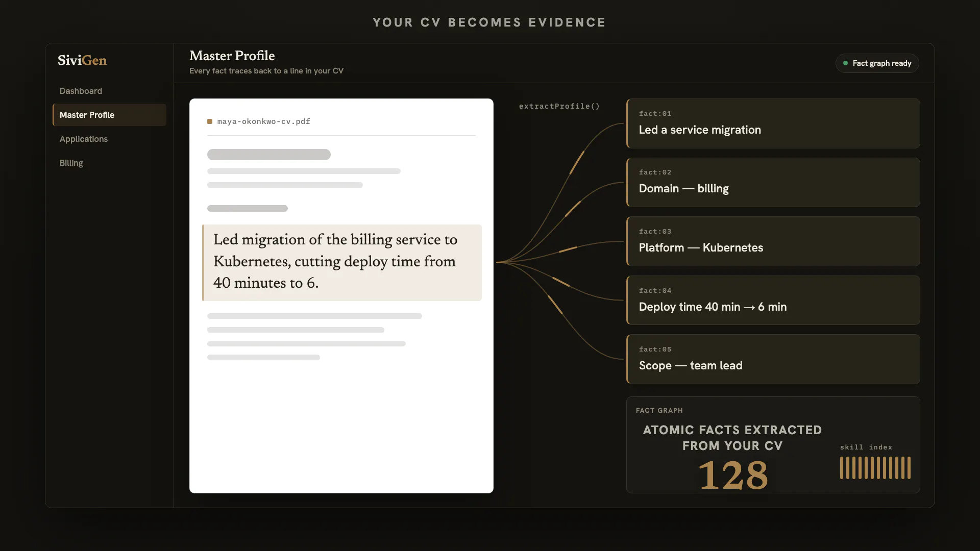
Task: Click the green status dot in Fact graph ready
Action: click(845, 63)
